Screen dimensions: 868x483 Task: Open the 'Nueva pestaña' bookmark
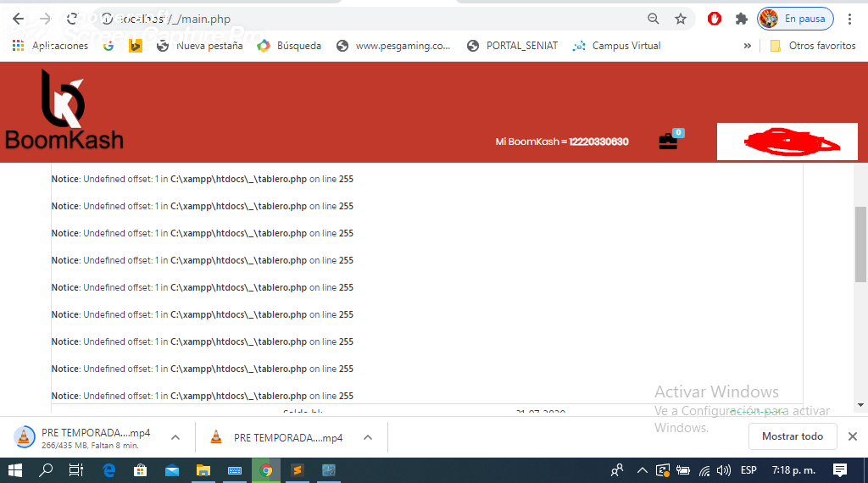click(199, 46)
